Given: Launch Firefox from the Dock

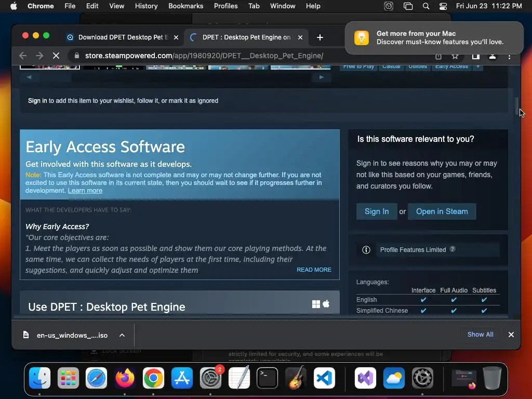Looking at the screenshot, I should pyautogui.click(x=125, y=378).
